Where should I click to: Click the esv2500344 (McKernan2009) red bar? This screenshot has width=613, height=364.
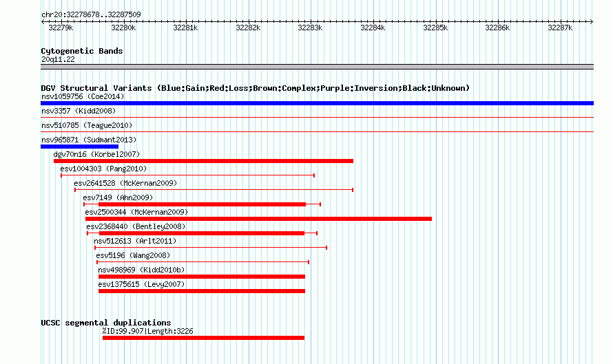pyautogui.click(x=258, y=219)
